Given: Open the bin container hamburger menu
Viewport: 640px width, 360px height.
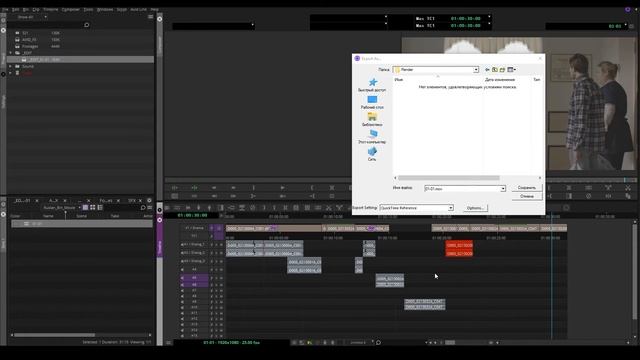Looking at the screenshot, I should tap(151, 17).
